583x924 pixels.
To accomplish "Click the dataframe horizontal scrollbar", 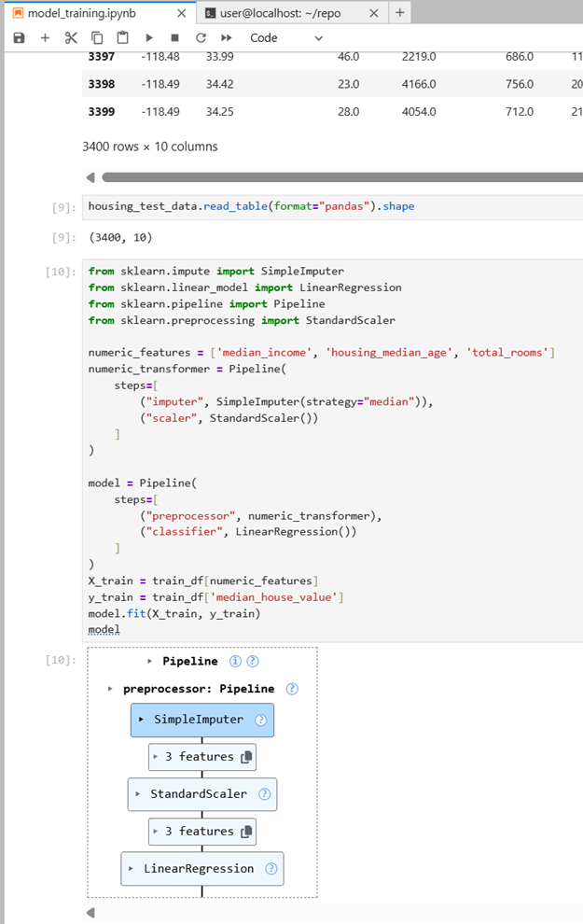I will (341, 177).
